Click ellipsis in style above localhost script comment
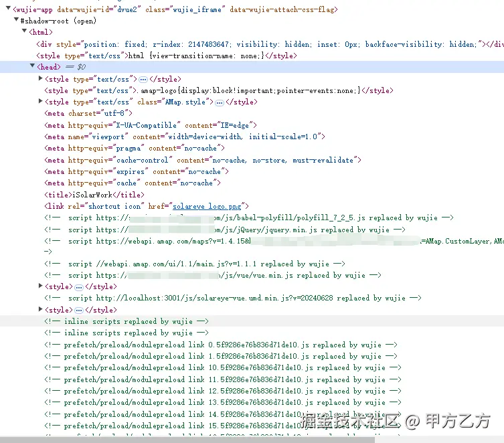The image size is (504, 443). [x=79, y=286]
